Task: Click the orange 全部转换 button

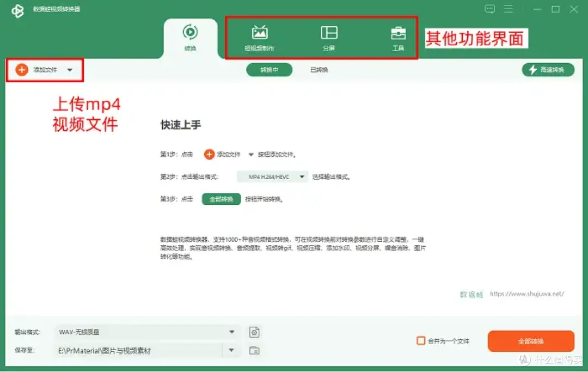Action: point(531,341)
